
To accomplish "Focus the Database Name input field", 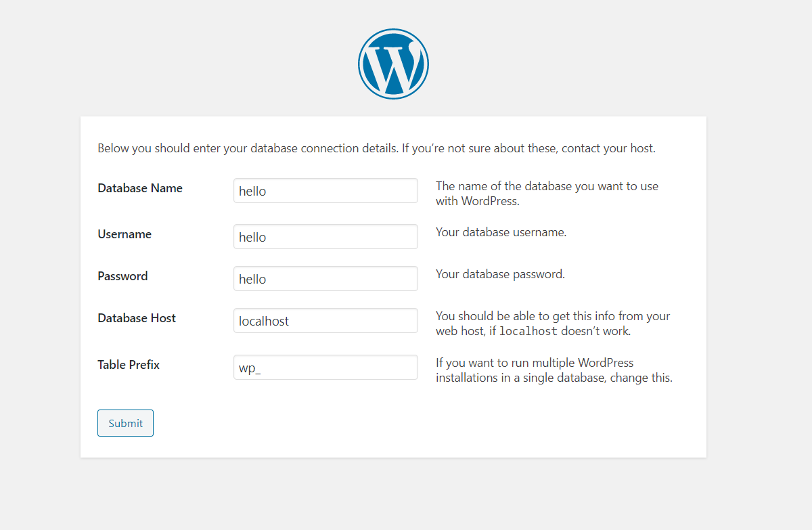I will [x=325, y=191].
